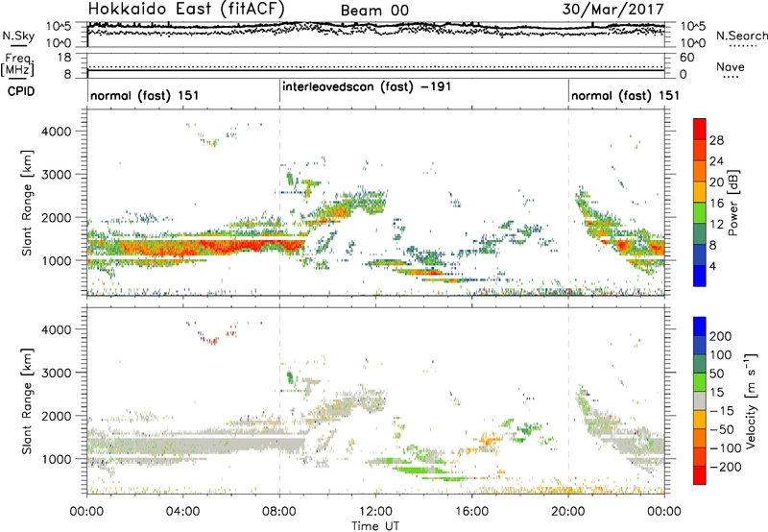Image resolution: width=768 pixels, height=532 pixels.
Task: Click the '1000' tick on the velocity panel
Action: [57, 459]
